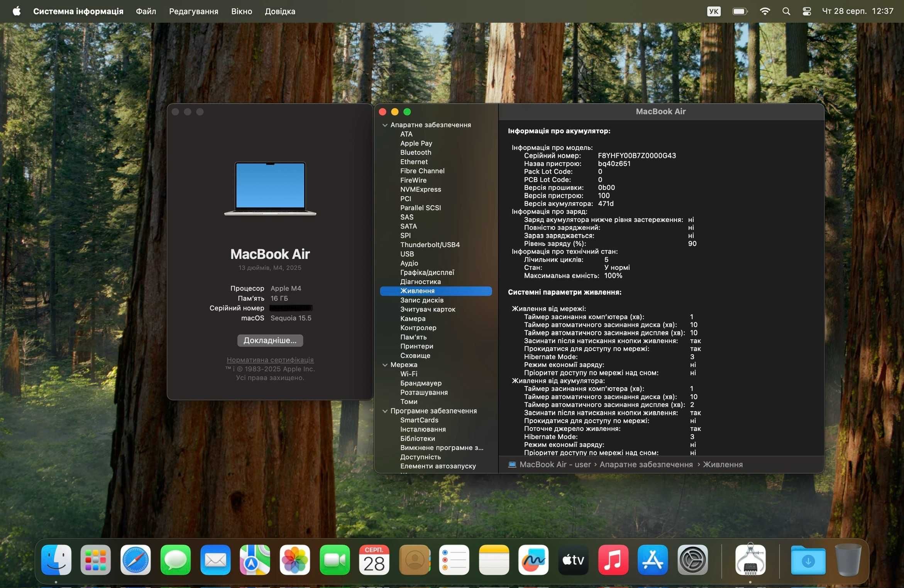
Task: Click Живлення in the bottom path bar
Action: tap(723, 464)
